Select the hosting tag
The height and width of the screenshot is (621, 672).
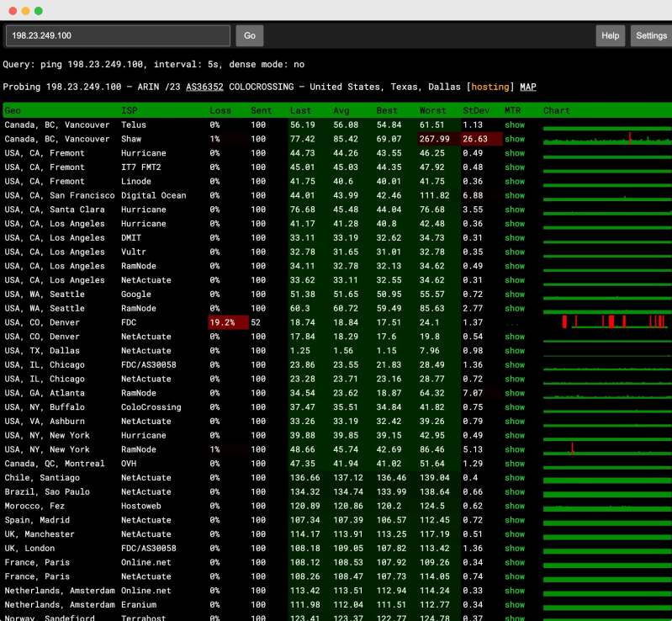pos(489,87)
